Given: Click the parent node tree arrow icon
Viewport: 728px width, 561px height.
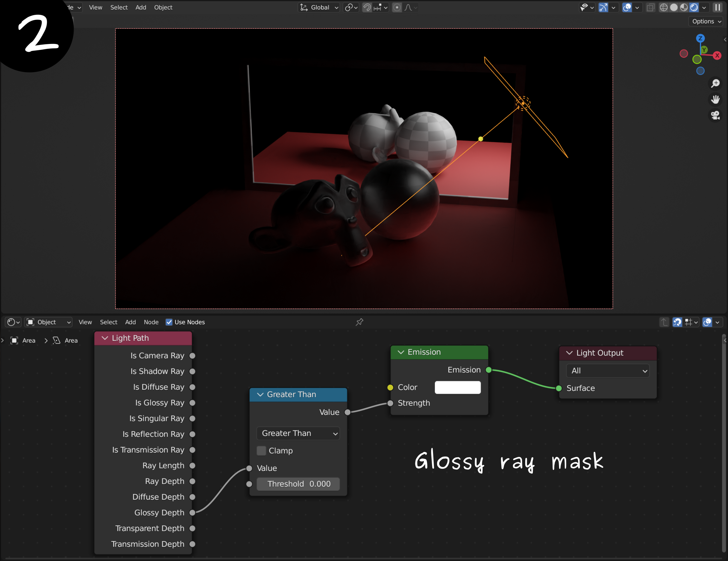Looking at the screenshot, I should (x=664, y=322).
